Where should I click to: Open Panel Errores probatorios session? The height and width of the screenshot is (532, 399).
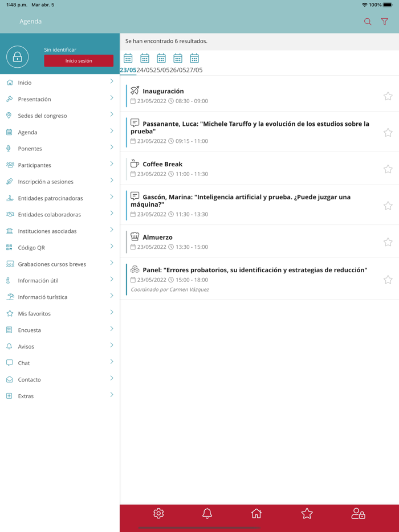[x=259, y=279]
